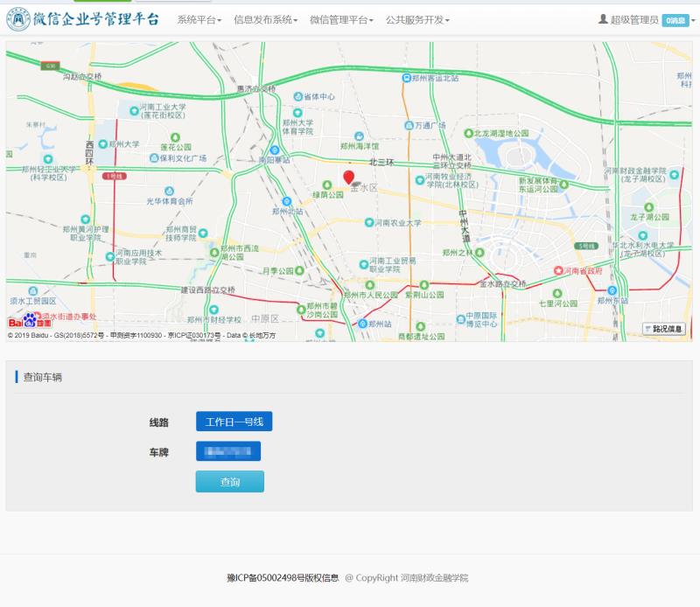Click the 河南工业大学 map icon
This screenshot has width=700, height=607.
[134, 111]
